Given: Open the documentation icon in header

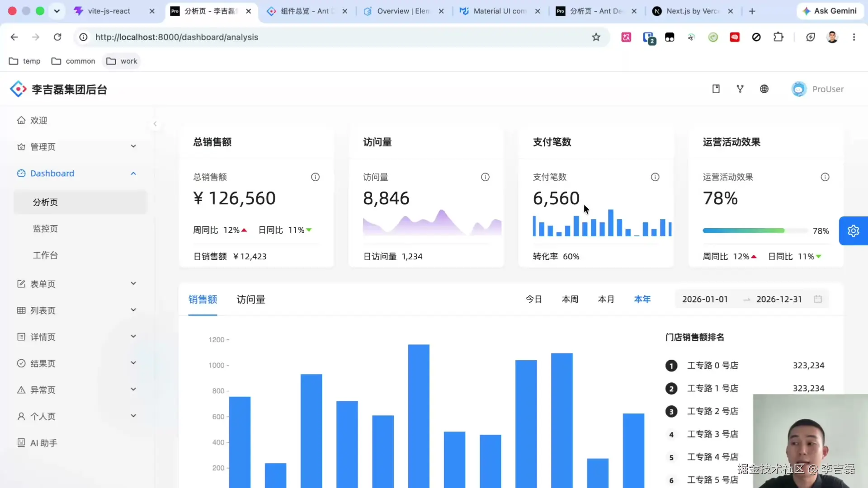Looking at the screenshot, I should (x=716, y=89).
